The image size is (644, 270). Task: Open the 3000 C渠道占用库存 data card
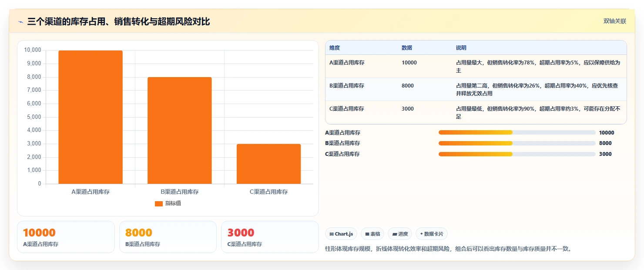270,237
